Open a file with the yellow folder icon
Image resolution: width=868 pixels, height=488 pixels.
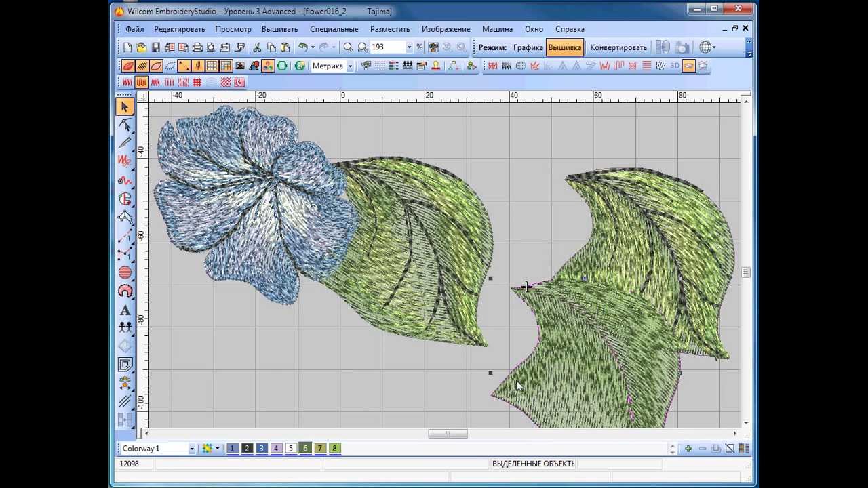(x=141, y=47)
